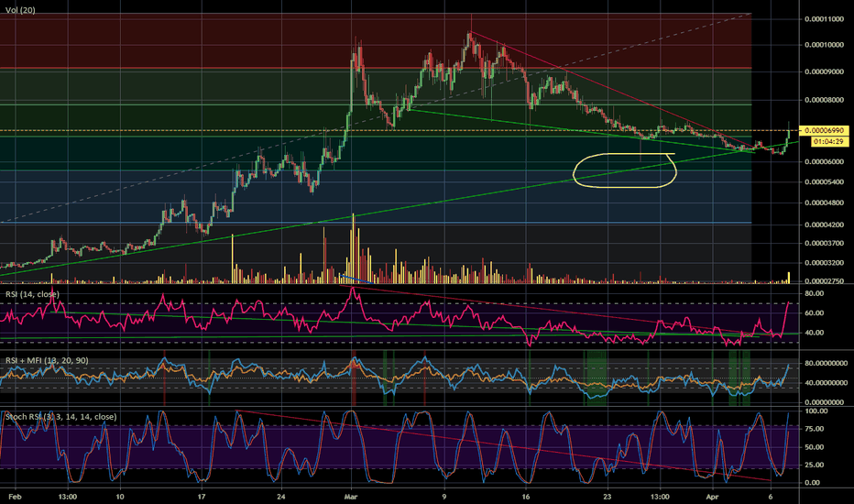Viewport: 854px width, 504px height.
Task: Click the 60.00 level on RSI scale
Action: coord(814,313)
